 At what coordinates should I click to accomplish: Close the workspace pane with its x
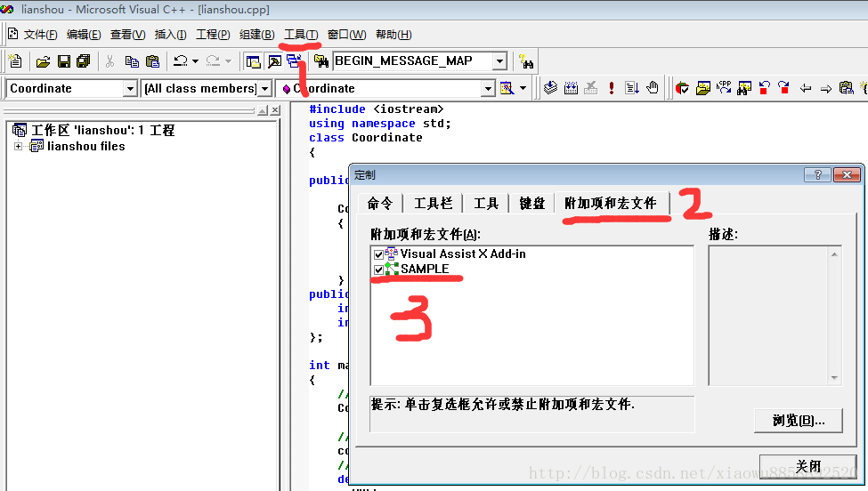(275, 110)
